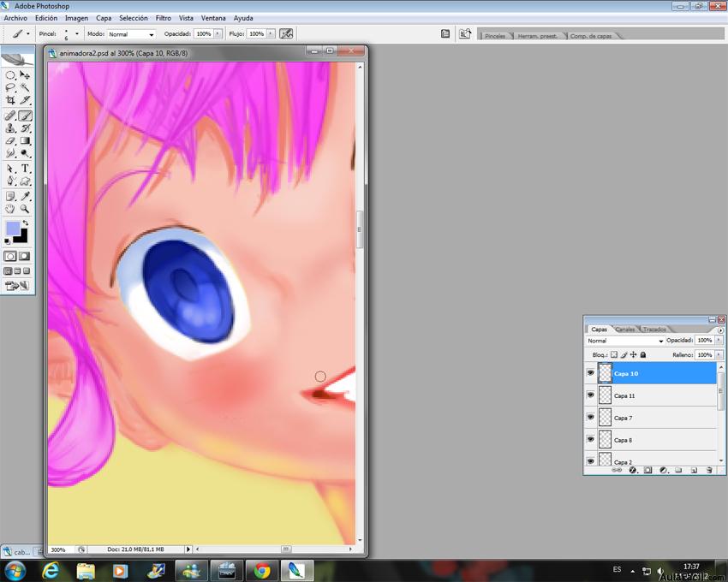Open the Filtro menu
Viewport: 728px width, 582px height.
(164, 18)
